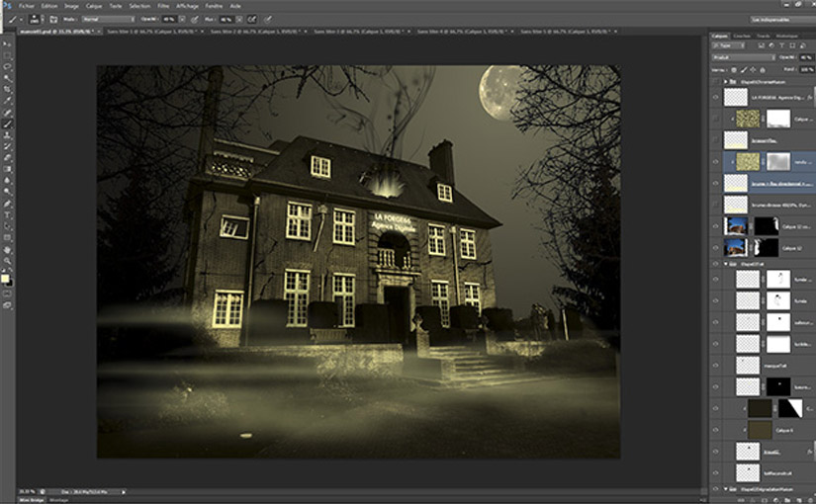Open the Image menu
Image resolution: width=816 pixels, height=504 pixels.
click(71, 6)
